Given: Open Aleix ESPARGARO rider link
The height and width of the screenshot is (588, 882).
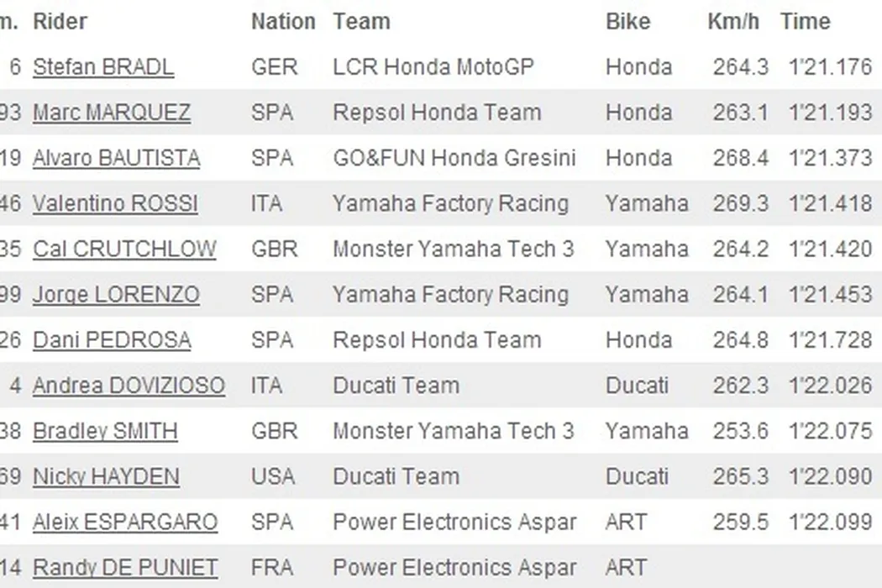Looking at the screenshot, I should tap(125, 522).
